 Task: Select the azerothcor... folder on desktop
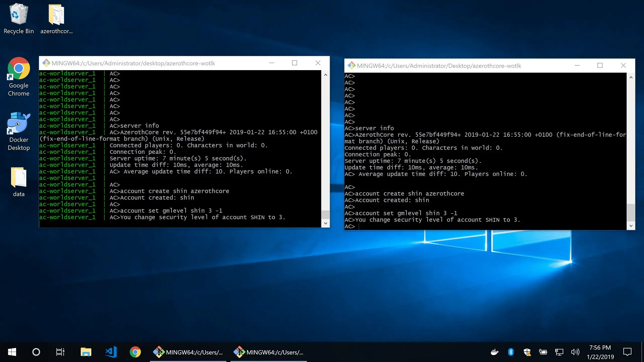(56, 19)
